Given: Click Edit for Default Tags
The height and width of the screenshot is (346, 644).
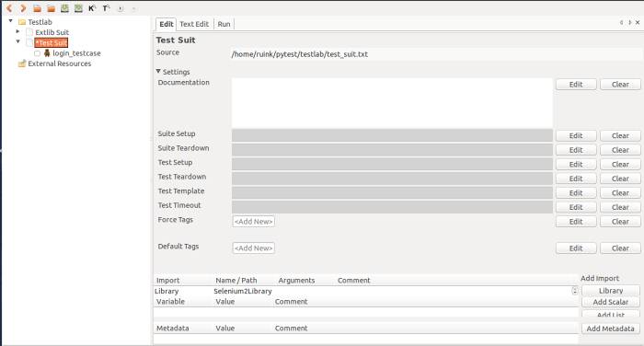Looking at the screenshot, I should pyautogui.click(x=576, y=248).
